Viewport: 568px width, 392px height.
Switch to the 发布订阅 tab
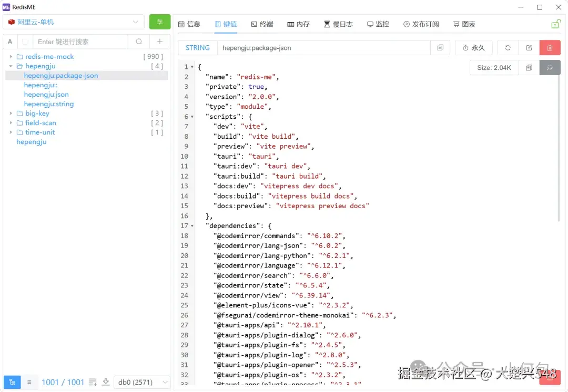(x=421, y=24)
